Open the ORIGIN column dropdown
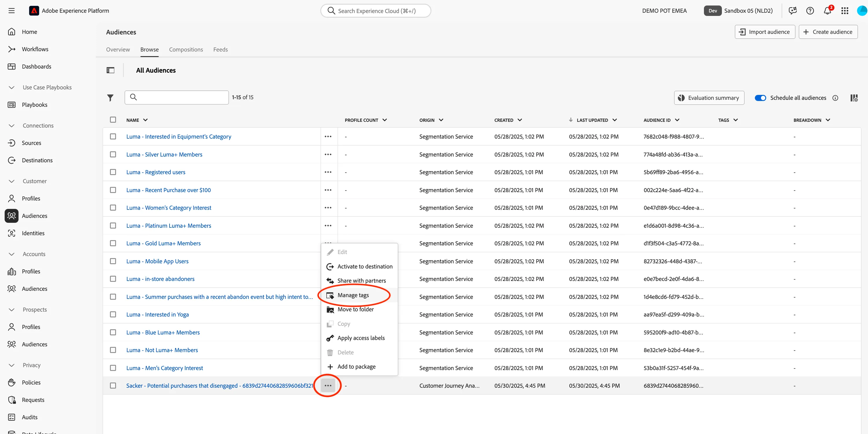 pos(441,120)
